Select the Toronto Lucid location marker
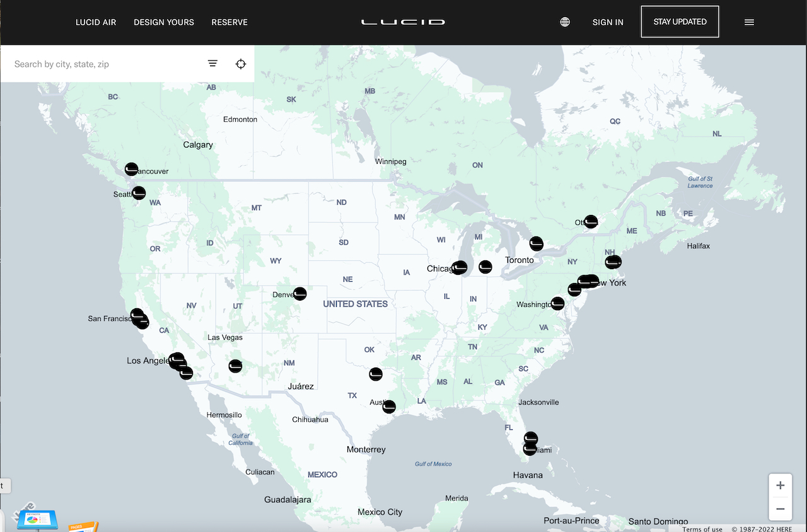The image size is (807, 532). [x=536, y=243]
